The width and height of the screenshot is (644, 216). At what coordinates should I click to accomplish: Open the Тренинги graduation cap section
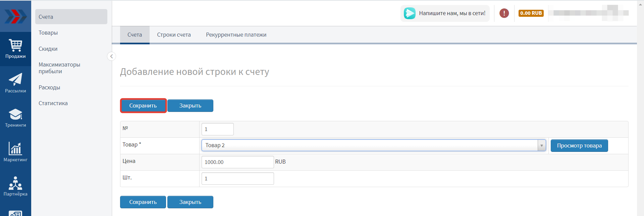tap(15, 118)
